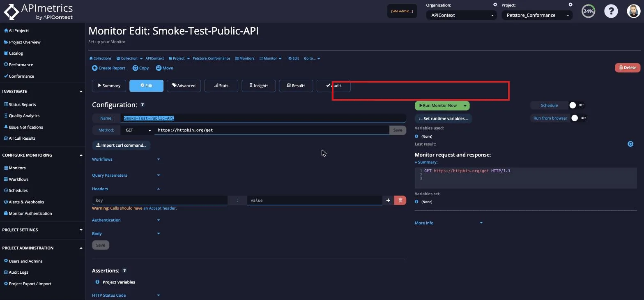Collapse the Headers section
Image resolution: width=644 pixels, height=300 pixels.
click(126, 189)
